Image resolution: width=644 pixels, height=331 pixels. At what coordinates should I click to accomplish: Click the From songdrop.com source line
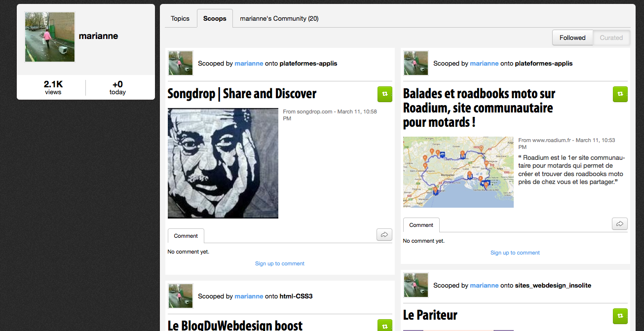tap(330, 115)
